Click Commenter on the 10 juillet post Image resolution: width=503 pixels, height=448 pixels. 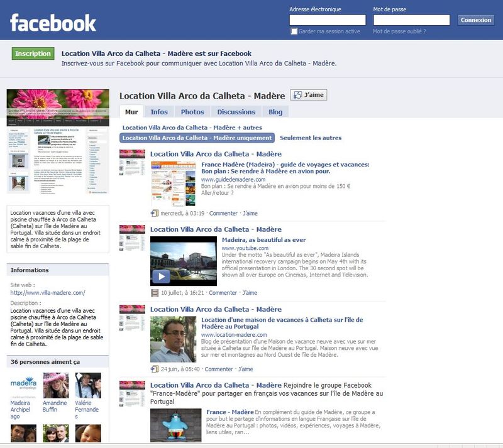coord(223,293)
